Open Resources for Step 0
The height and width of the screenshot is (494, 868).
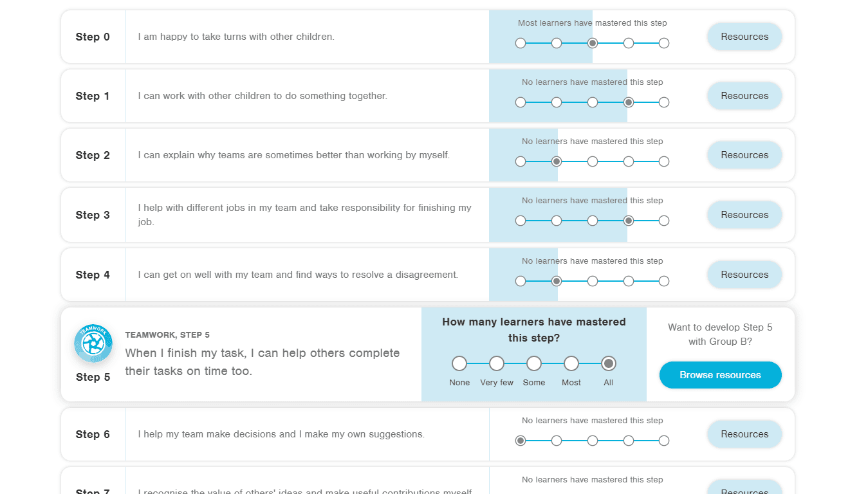tap(744, 37)
